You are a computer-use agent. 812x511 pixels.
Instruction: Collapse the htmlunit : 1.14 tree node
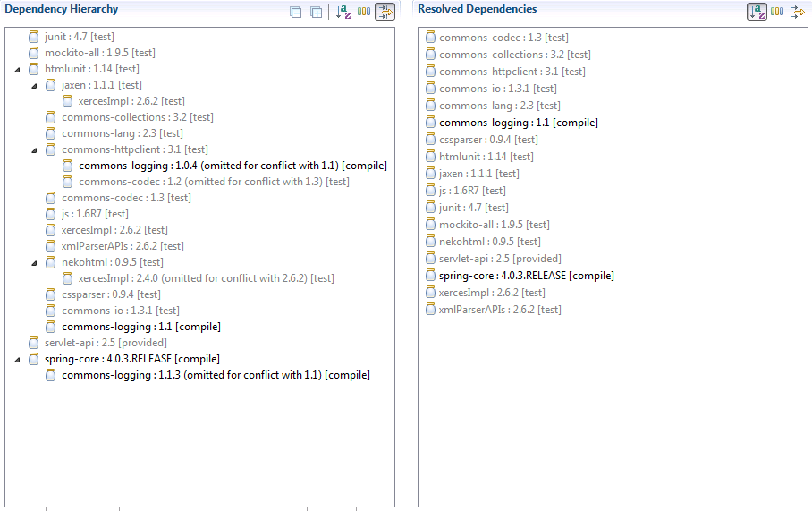18,70
